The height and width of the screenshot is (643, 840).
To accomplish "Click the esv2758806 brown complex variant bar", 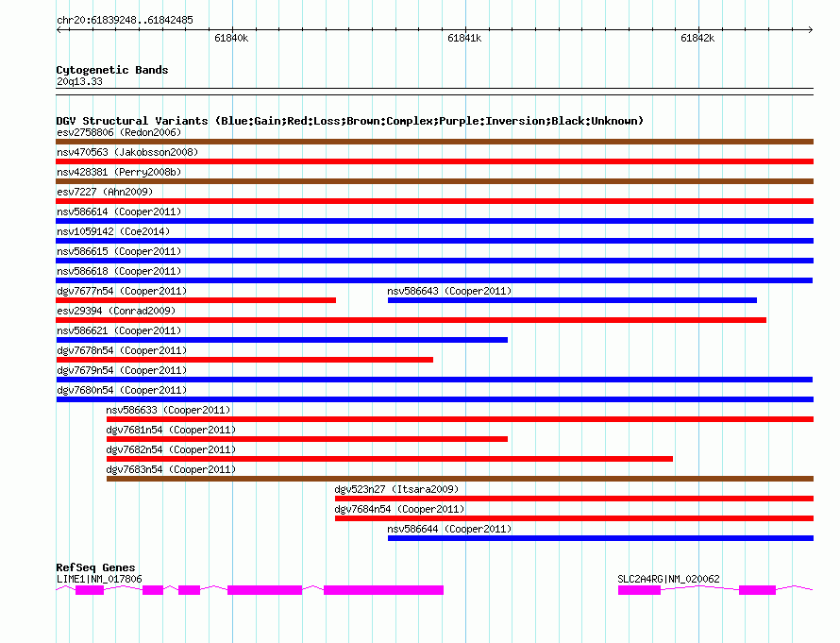I will pos(434,142).
